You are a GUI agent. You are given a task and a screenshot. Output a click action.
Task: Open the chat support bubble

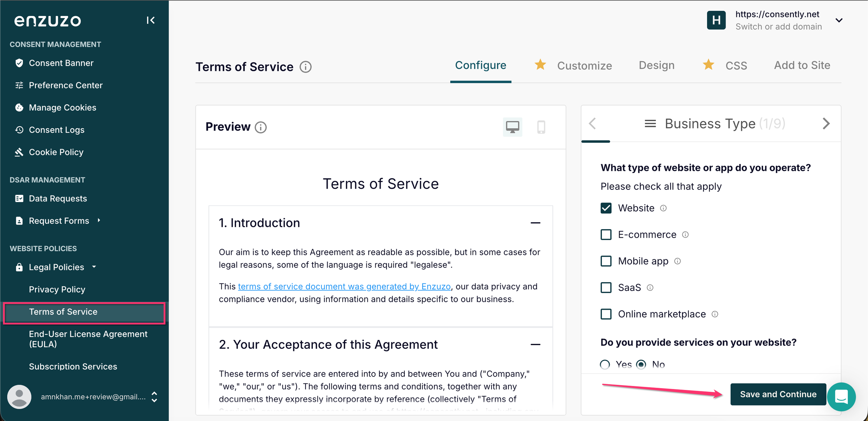[841, 396]
